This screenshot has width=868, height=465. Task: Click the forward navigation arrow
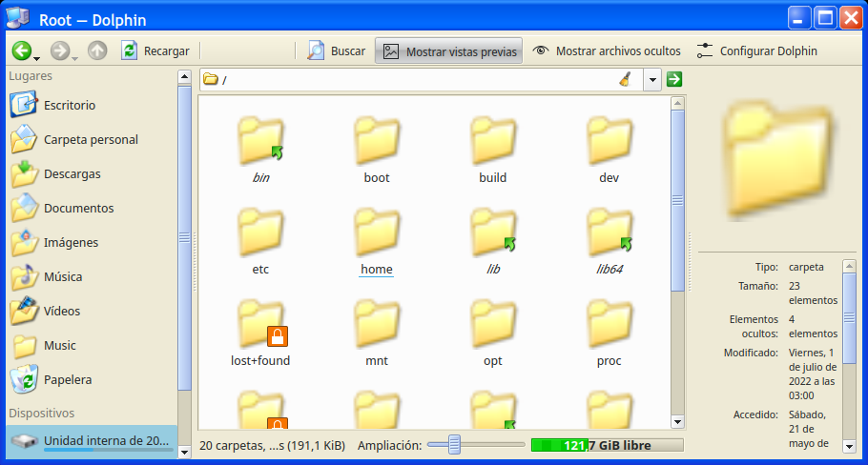coord(60,51)
